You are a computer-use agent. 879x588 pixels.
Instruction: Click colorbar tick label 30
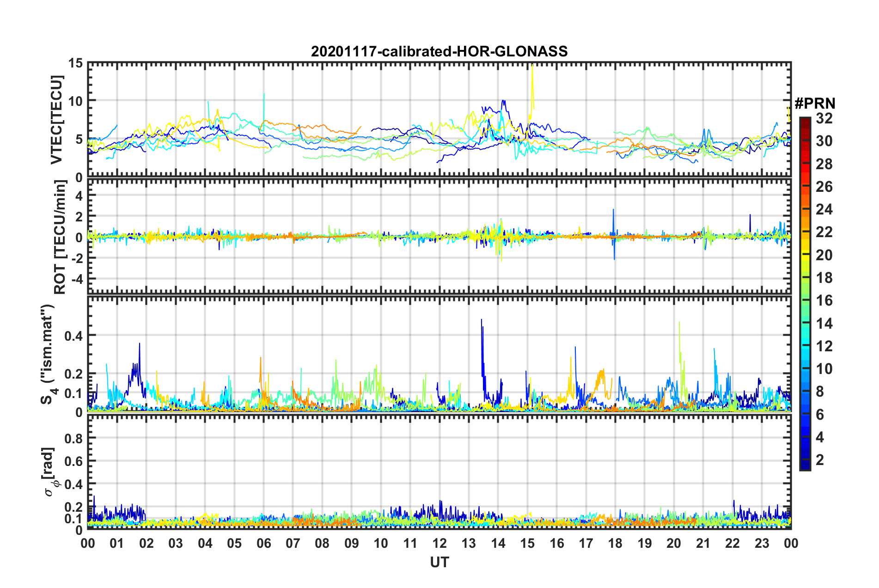tap(824, 141)
